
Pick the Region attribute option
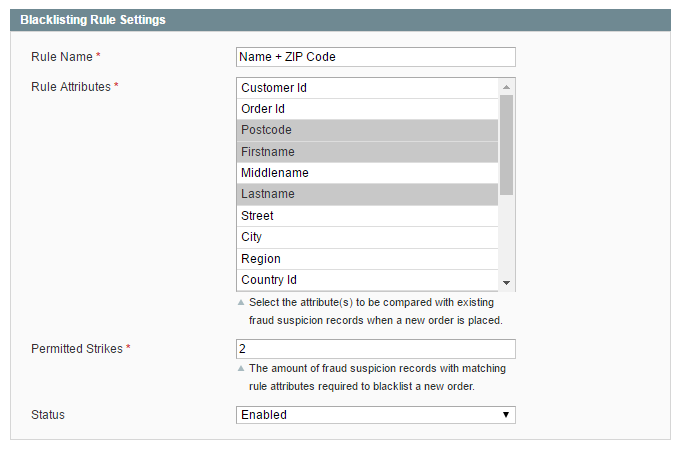tap(367, 259)
